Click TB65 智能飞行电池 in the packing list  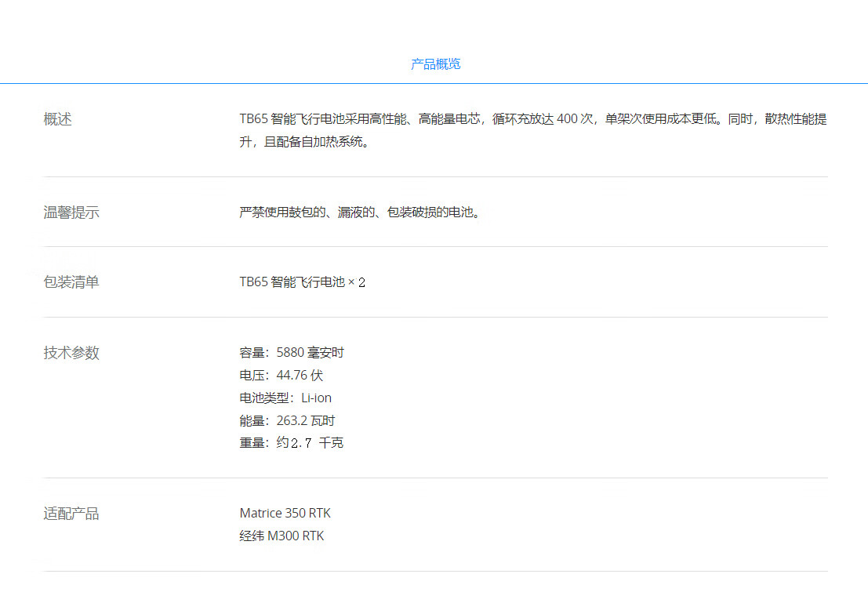click(x=292, y=282)
